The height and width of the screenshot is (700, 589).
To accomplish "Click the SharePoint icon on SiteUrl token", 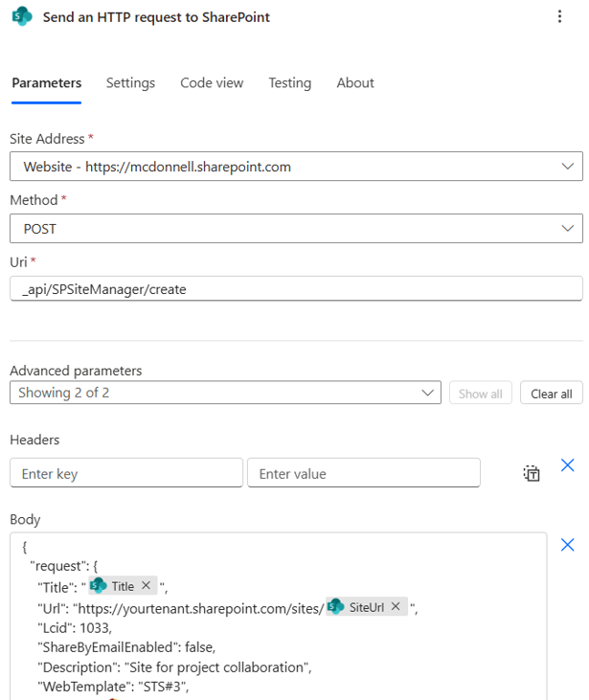I will (335, 606).
